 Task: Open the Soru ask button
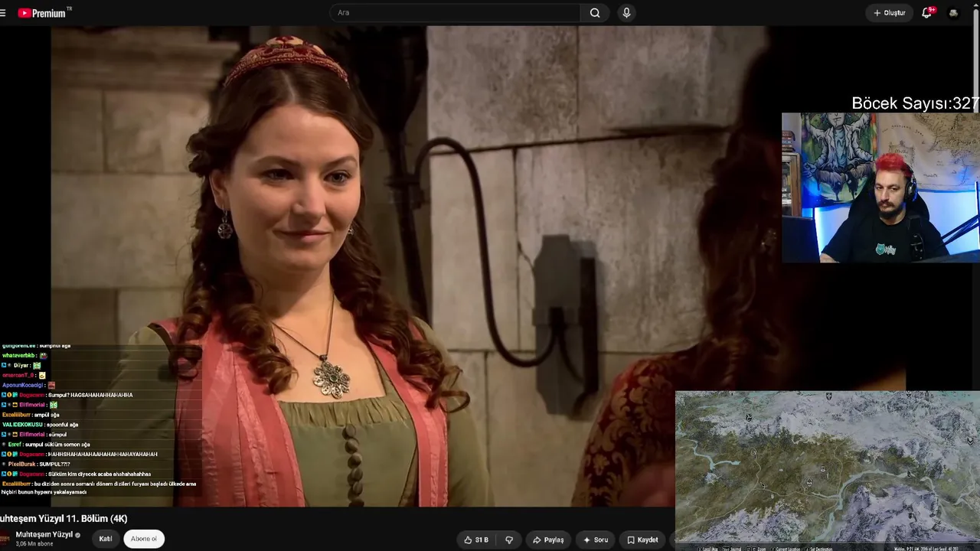pos(596,540)
